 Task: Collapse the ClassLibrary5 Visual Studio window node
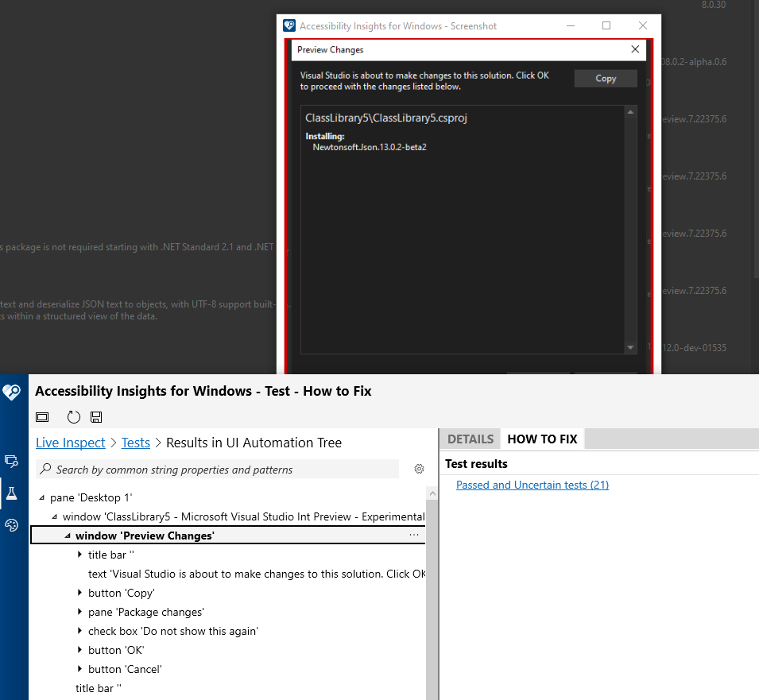tap(55, 516)
